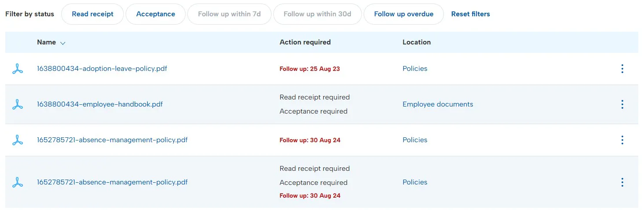Toggle the Acceptance status filter
The image size is (644, 210).
click(156, 14)
